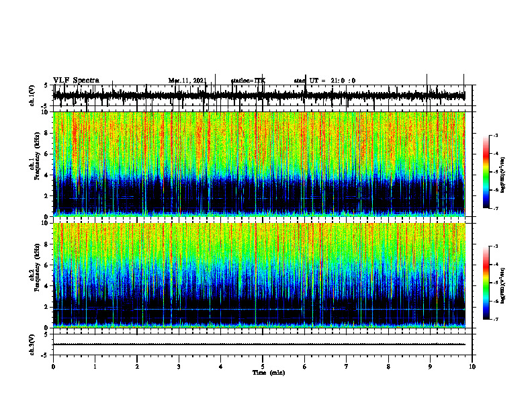532x411 pixels.
Task: Click the 'ch.1(V)' waveform axis label
Action: [32, 95]
